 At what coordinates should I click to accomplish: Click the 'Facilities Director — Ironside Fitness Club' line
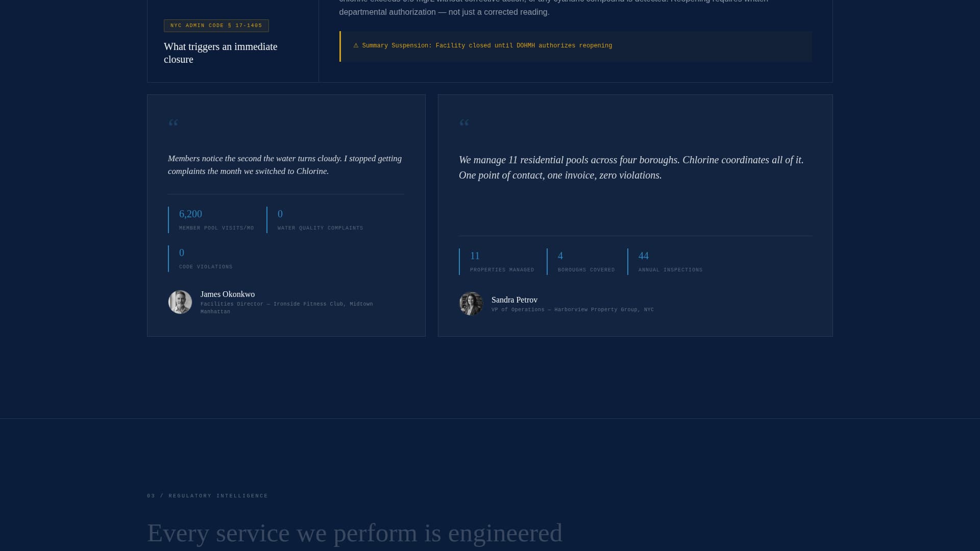point(287,308)
